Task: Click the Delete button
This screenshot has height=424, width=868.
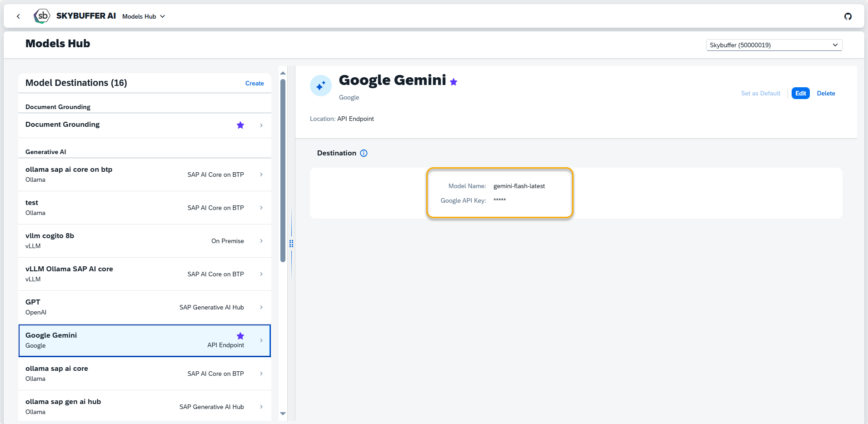Action: click(826, 93)
